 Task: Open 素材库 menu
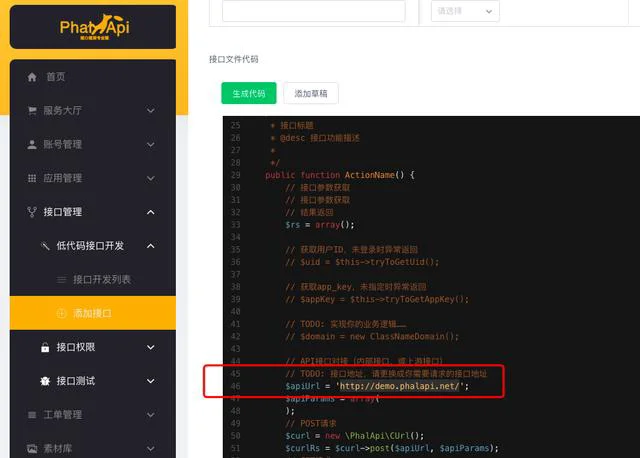pyautogui.click(x=93, y=449)
